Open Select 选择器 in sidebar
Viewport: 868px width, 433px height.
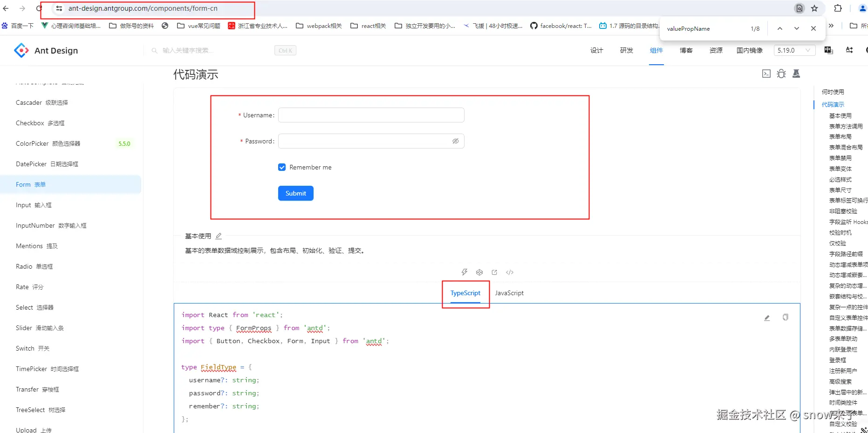pos(71,307)
